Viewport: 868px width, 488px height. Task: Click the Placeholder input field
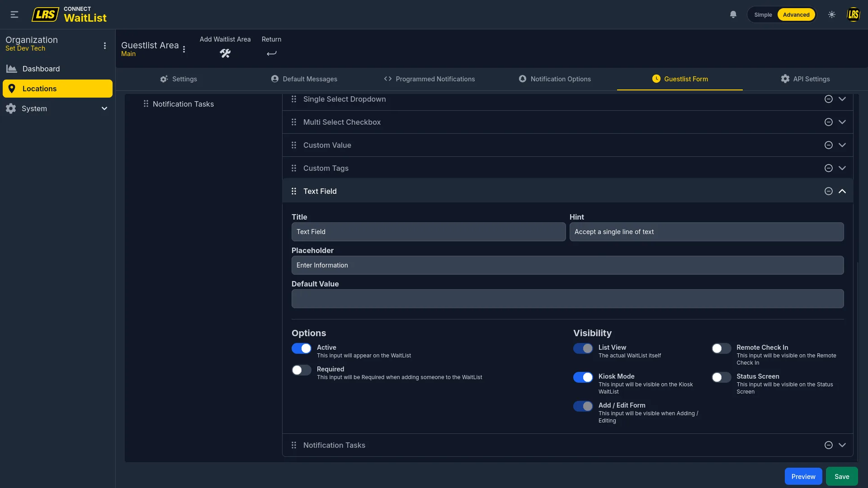[x=568, y=265]
